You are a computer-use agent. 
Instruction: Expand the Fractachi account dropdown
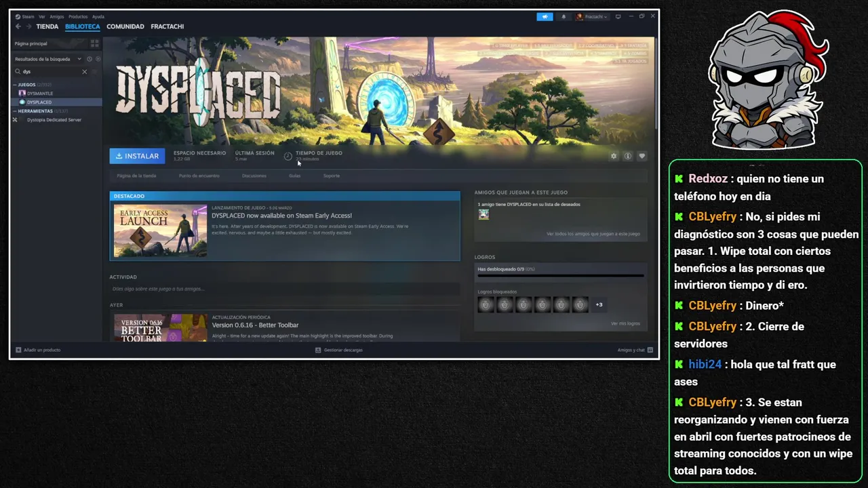[592, 16]
